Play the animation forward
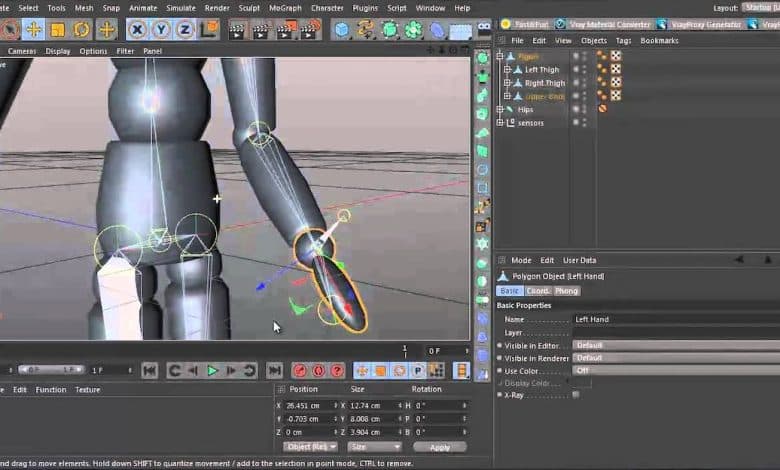The height and width of the screenshot is (470, 780). 212,371
